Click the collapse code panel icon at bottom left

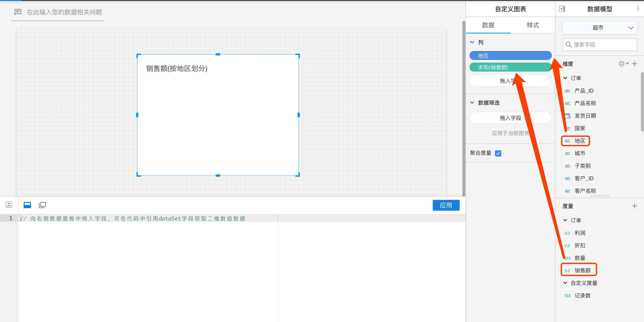tap(9, 204)
